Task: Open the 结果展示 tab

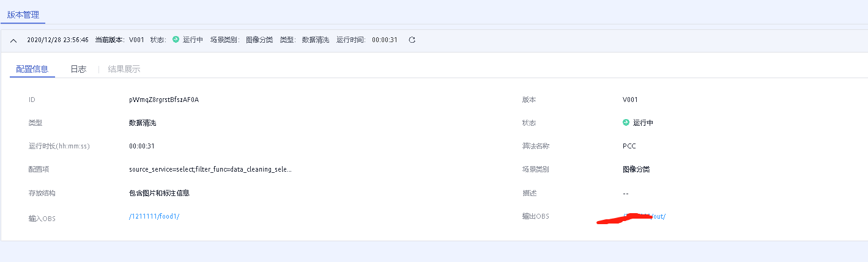Action: (x=124, y=69)
